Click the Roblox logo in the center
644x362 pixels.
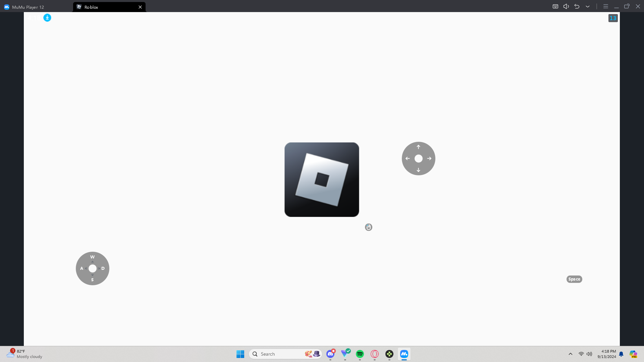pos(322,180)
